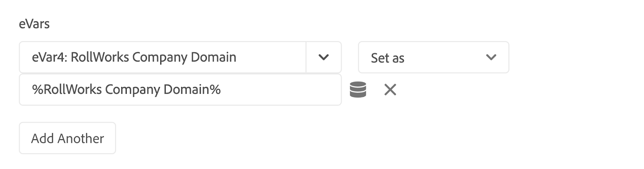
Task: Focus the %RollWorks Company Domain% value field
Action: pos(180,89)
